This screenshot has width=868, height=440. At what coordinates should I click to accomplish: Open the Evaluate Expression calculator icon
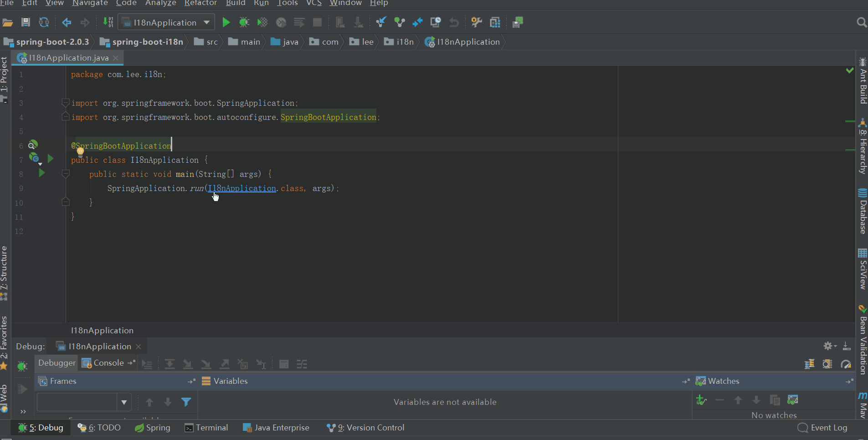284,364
